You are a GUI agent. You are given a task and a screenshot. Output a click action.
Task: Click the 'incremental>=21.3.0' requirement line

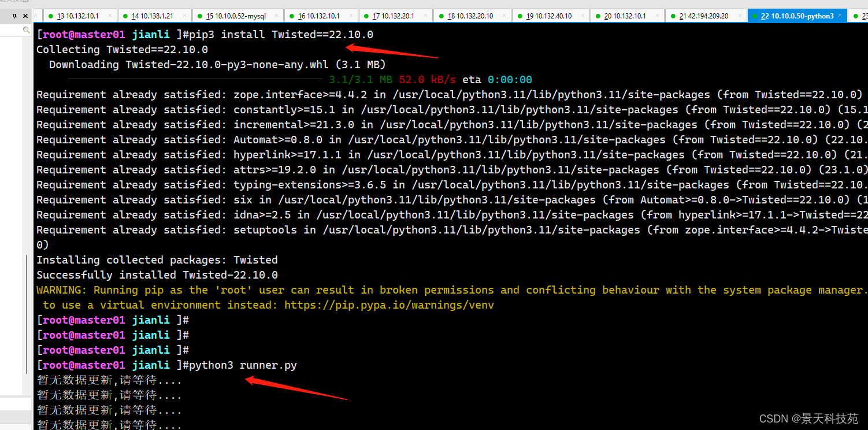(x=452, y=125)
